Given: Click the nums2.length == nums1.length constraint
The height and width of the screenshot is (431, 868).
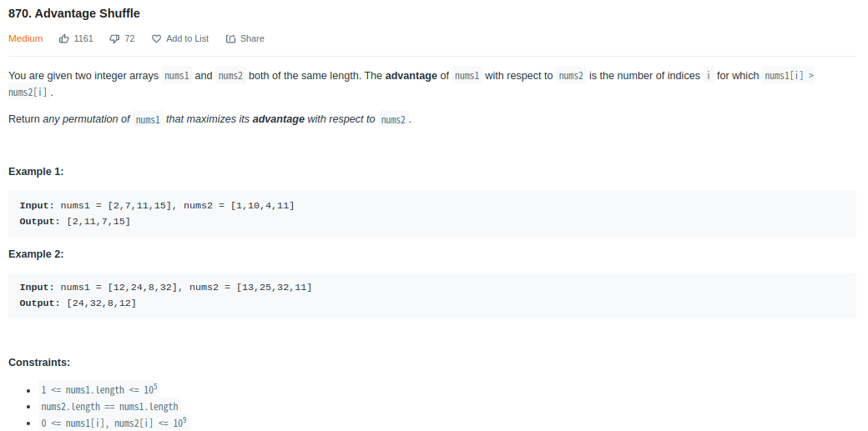Looking at the screenshot, I should click(109, 407).
